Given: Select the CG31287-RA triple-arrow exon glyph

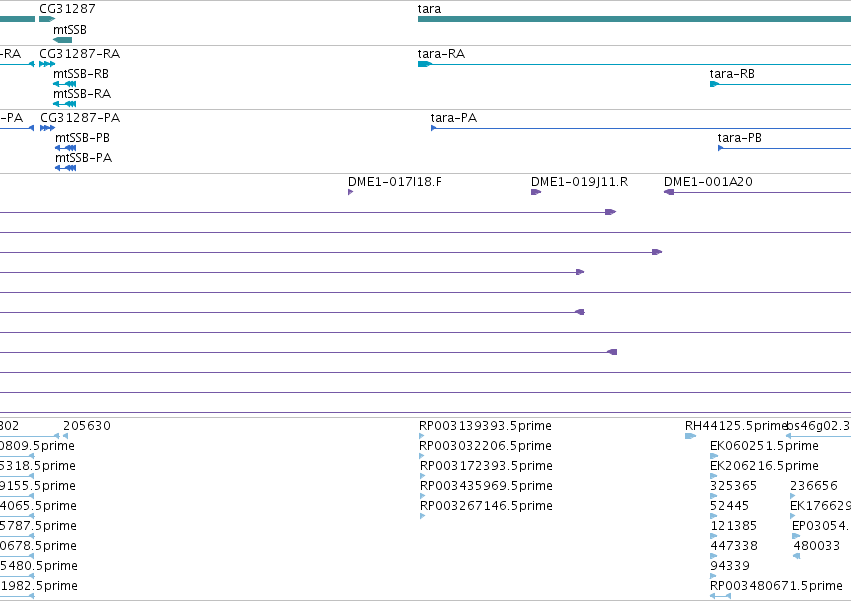Looking at the screenshot, I should click(47, 64).
